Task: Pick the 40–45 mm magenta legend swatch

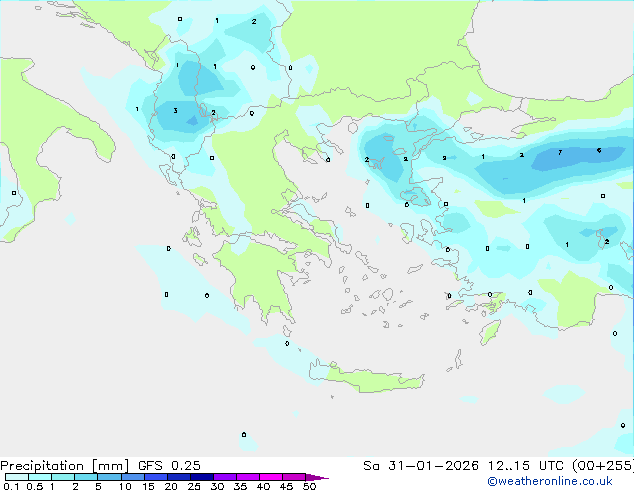Action: [x=271, y=477]
